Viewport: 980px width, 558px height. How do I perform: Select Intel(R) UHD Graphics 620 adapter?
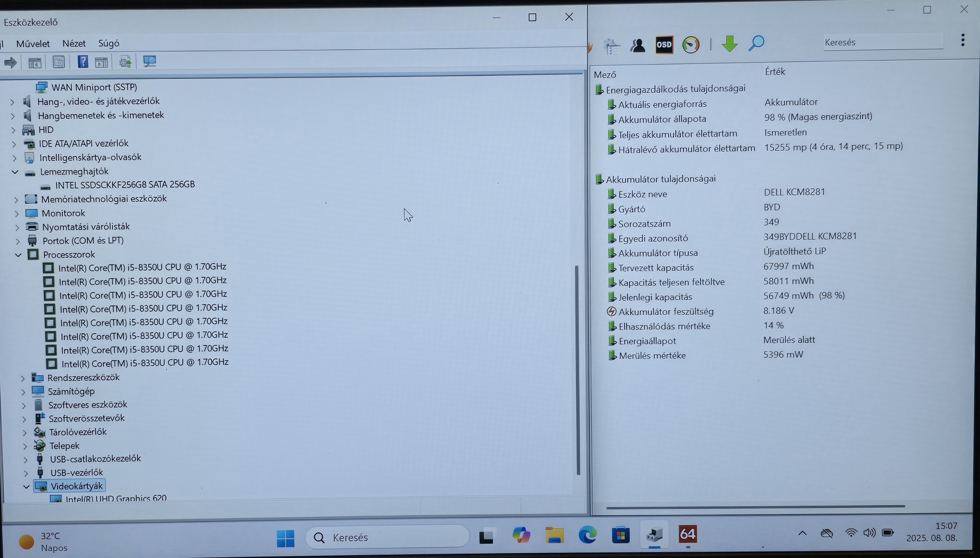(x=116, y=498)
